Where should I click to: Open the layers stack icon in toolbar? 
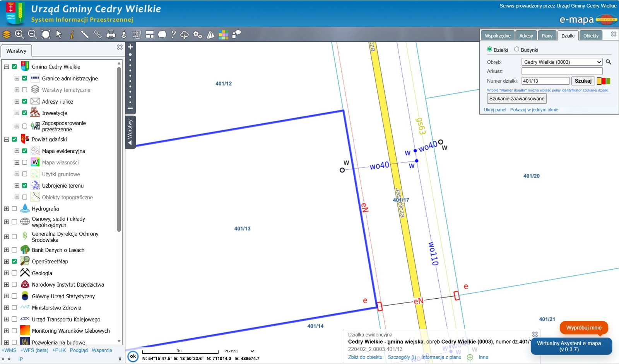click(x=7, y=34)
